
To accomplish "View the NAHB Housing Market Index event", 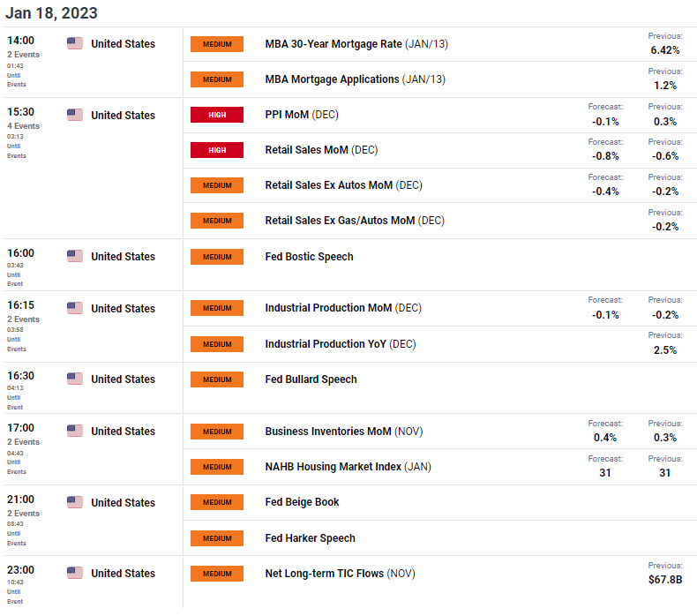I will pos(334,466).
